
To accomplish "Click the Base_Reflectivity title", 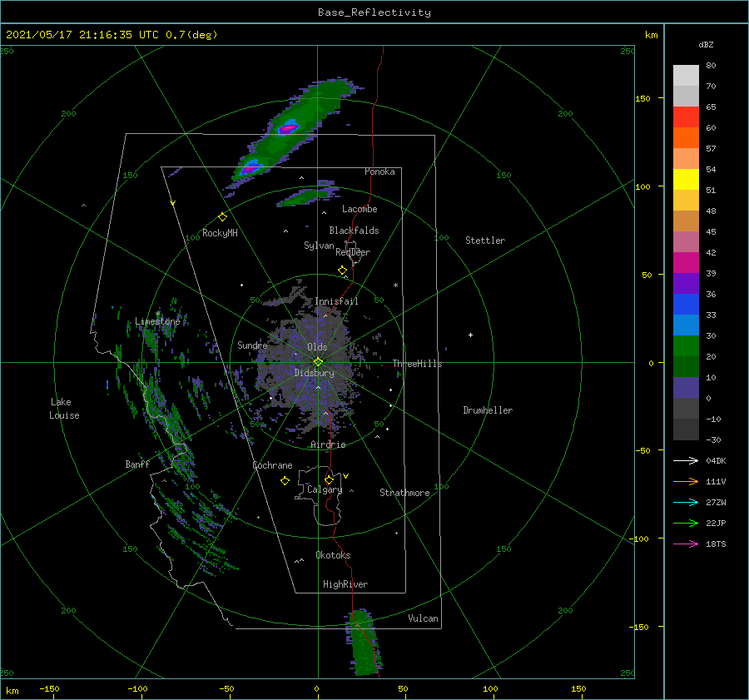I will 374,12.
